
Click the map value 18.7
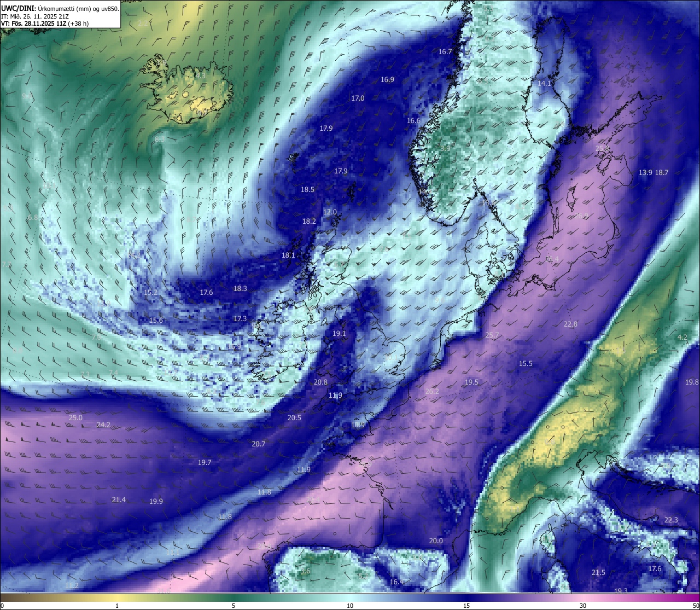tap(662, 173)
